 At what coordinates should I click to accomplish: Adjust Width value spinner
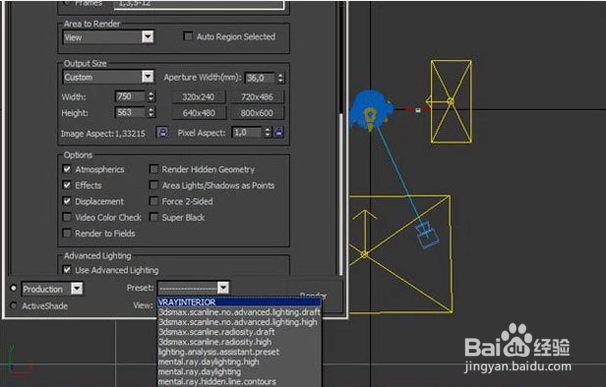click(x=152, y=96)
